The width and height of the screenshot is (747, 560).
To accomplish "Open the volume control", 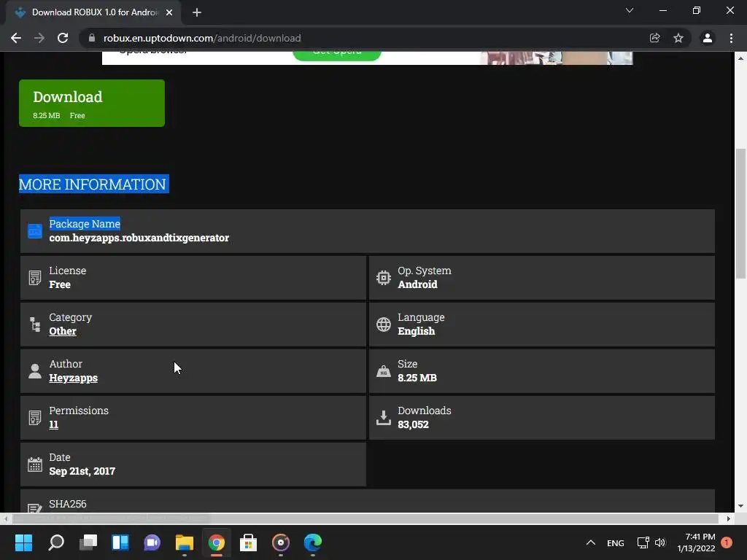I will (x=659, y=542).
